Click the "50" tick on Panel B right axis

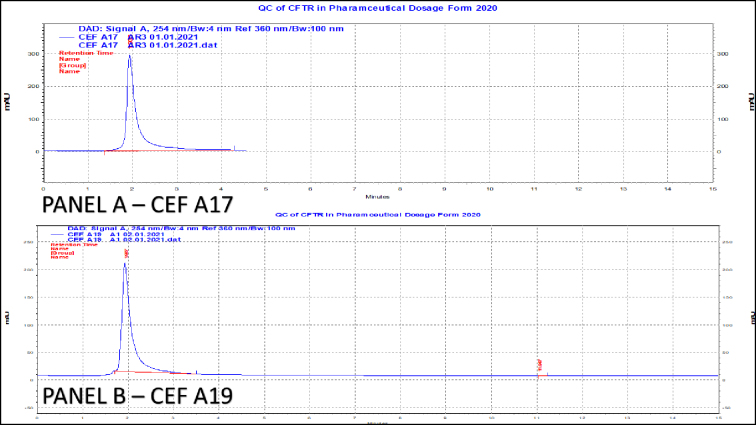(x=726, y=353)
